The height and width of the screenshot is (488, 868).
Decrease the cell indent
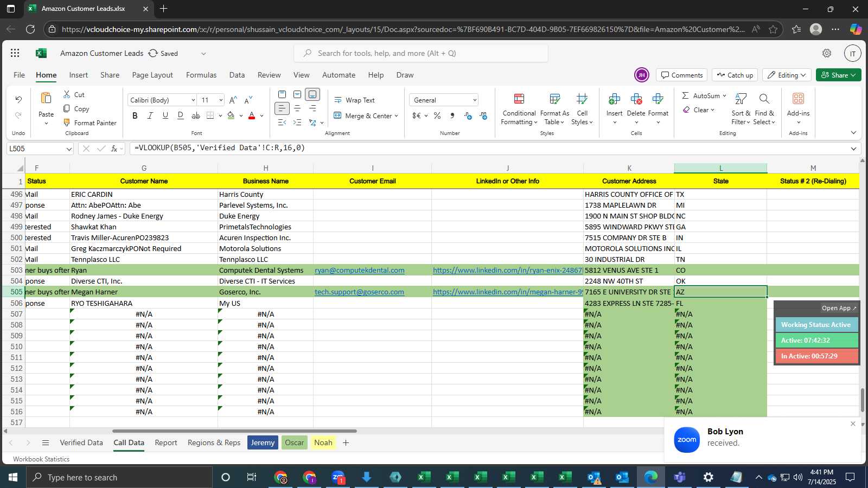point(282,123)
